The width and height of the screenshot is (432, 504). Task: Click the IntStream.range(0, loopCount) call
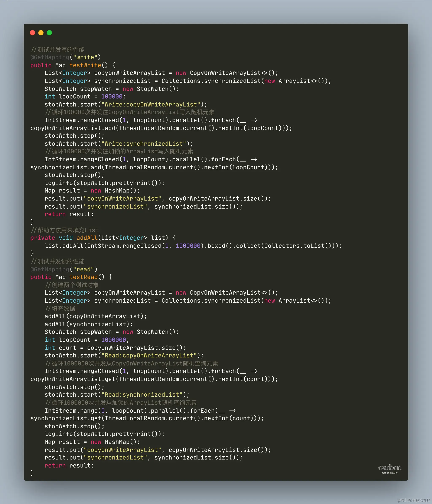click(x=96, y=411)
